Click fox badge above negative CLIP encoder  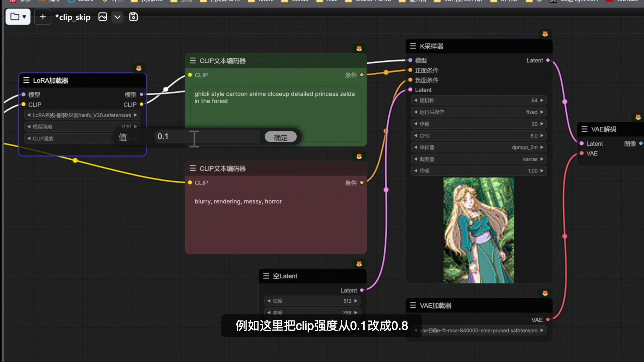click(359, 157)
